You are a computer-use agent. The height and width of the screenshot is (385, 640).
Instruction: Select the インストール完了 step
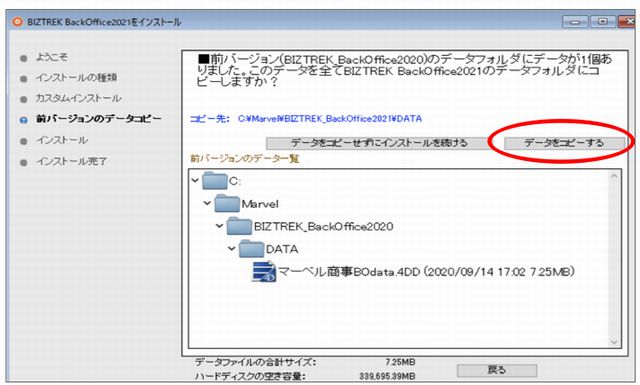pyautogui.click(x=71, y=162)
